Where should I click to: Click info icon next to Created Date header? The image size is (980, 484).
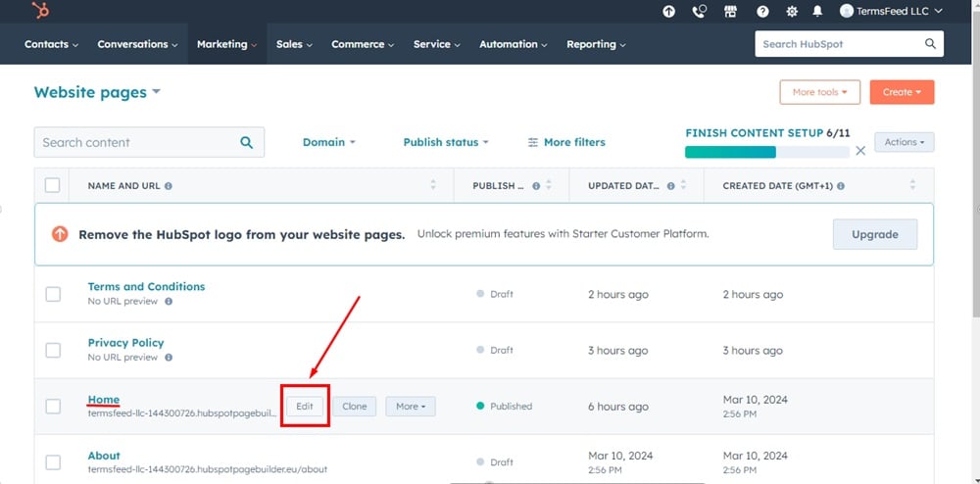tap(841, 186)
